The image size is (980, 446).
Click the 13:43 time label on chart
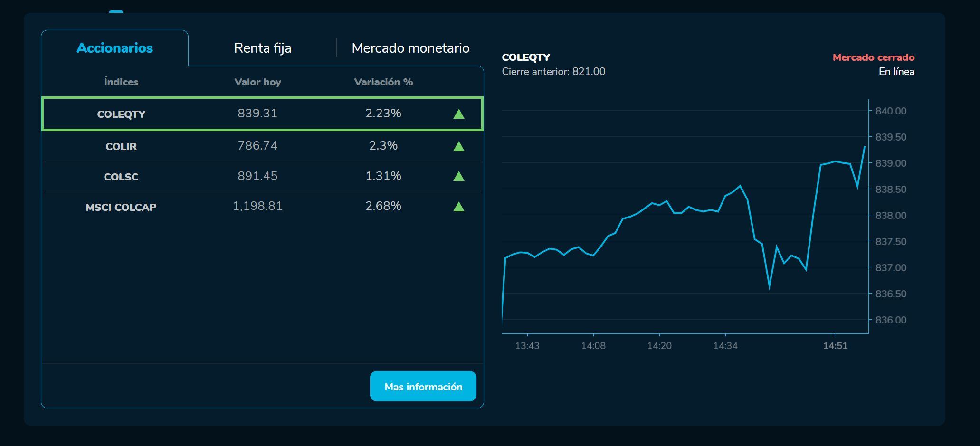[527, 346]
